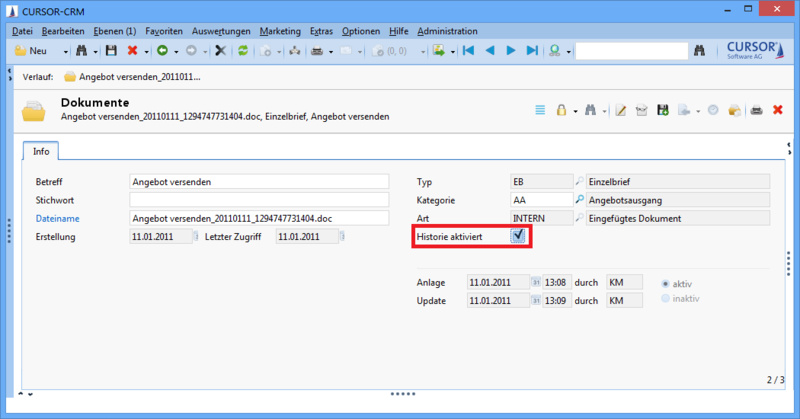Open the Kategorie lookup magnifier
Viewport: 800px width, 419px height.
pyautogui.click(x=578, y=200)
